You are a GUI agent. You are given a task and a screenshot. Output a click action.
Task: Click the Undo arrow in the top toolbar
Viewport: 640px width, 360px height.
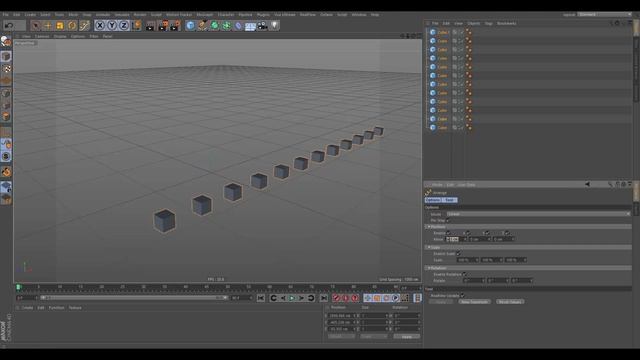9,26
